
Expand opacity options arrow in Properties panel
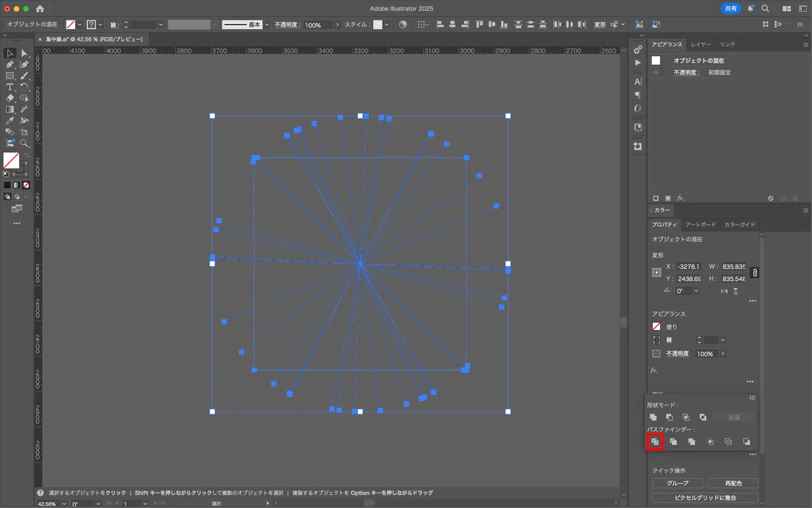pos(723,354)
